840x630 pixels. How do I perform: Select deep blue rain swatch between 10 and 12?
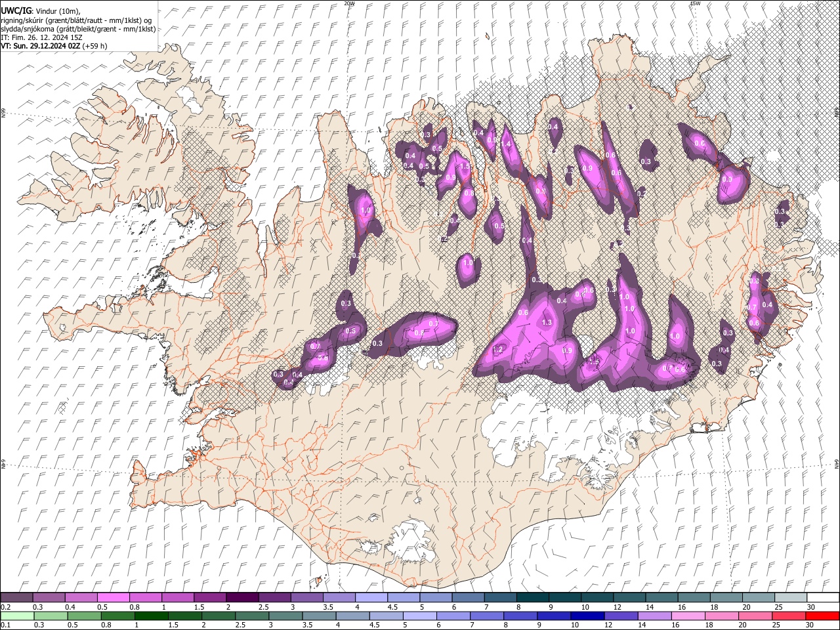click(x=587, y=616)
